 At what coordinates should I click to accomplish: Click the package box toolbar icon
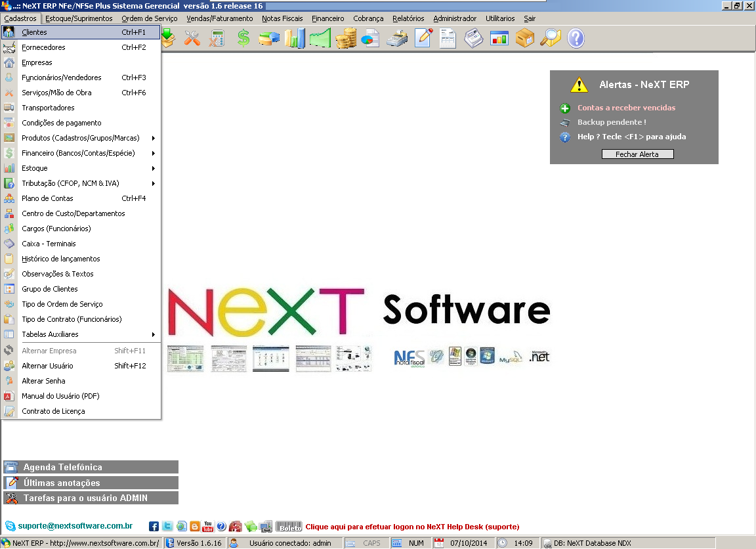coord(524,39)
